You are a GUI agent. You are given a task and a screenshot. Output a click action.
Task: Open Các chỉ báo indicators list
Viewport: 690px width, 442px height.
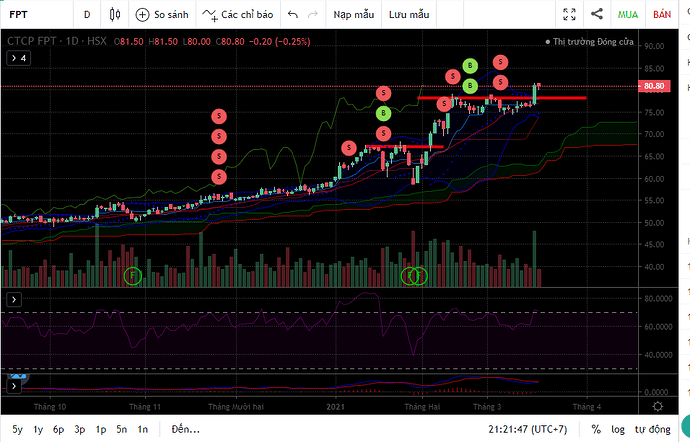coord(238,15)
